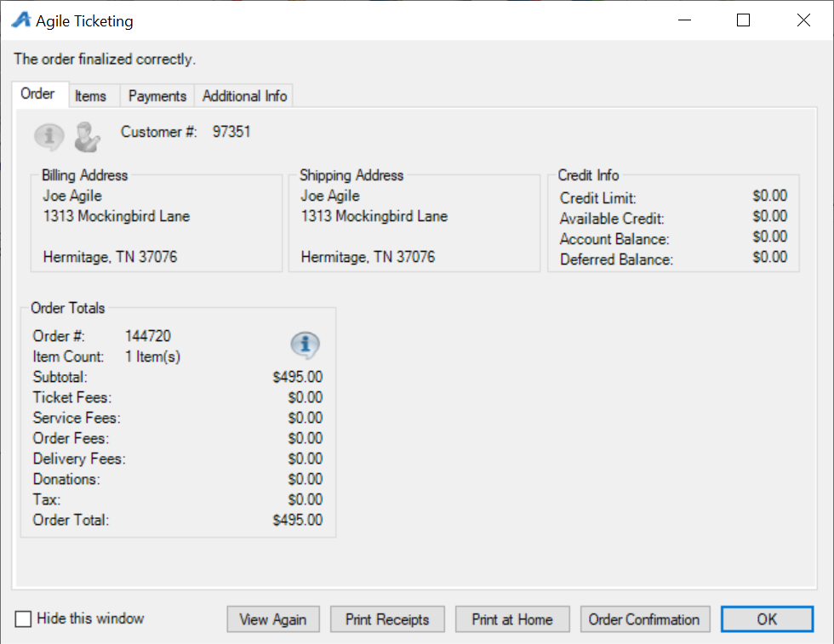The width and height of the screenshot is (834, 644).
Task: Click the Order Total amount $495.00
Action: [297, 520]
